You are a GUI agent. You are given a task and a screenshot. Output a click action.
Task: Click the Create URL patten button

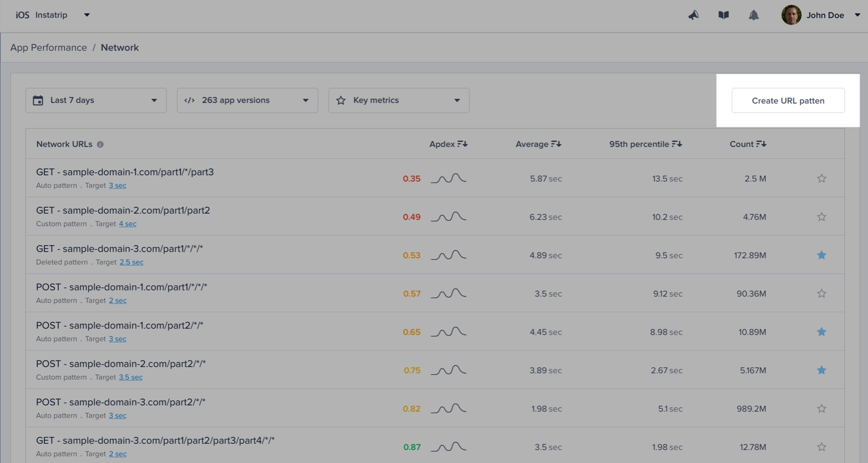(x=788, y=101)
